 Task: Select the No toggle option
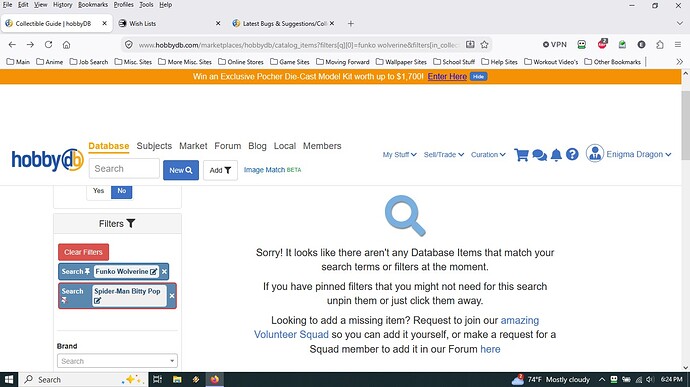121,191
